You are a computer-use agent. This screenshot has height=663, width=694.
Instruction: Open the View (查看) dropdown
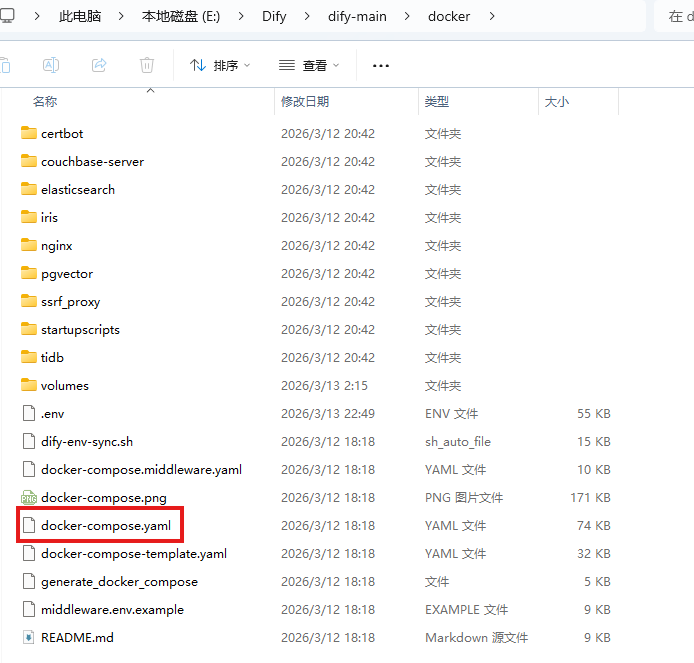(309, 66)
